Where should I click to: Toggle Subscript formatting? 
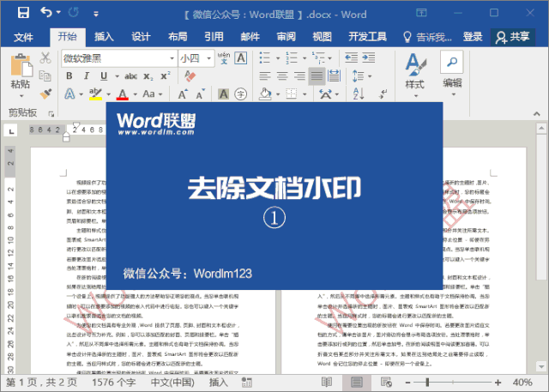148,76
